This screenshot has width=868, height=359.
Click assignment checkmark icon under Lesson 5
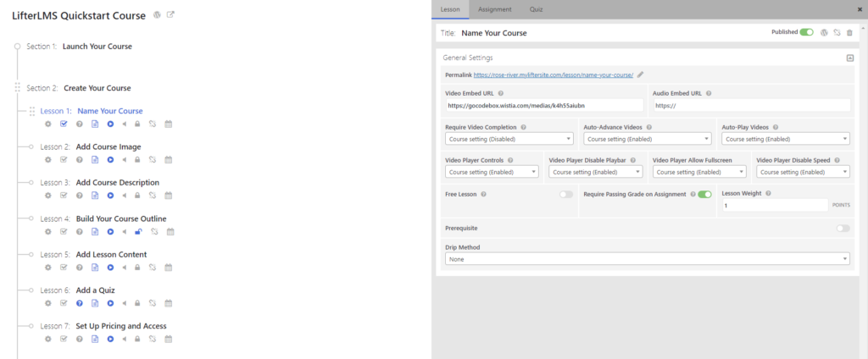[64, 268]
